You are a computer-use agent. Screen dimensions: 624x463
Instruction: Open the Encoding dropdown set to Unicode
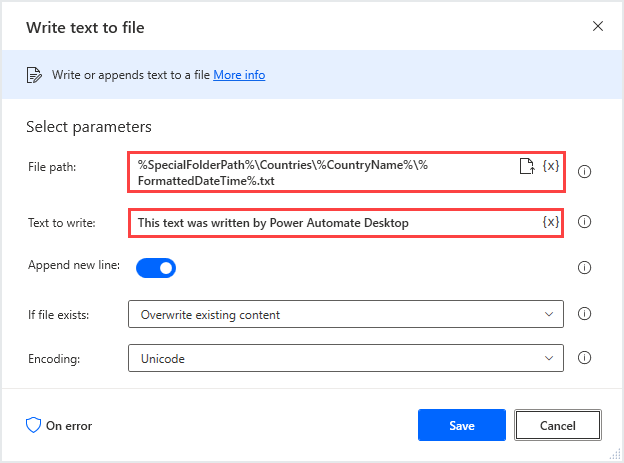(345, 358)
